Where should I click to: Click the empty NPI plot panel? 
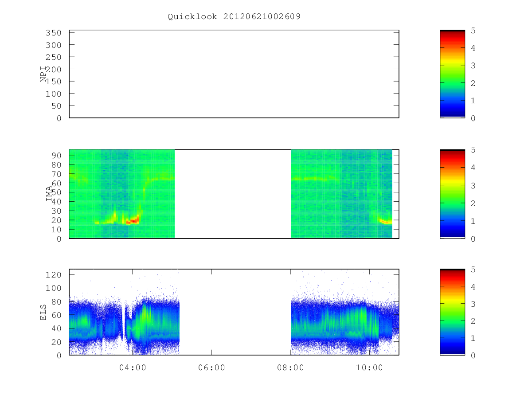[x=234, y=74]
